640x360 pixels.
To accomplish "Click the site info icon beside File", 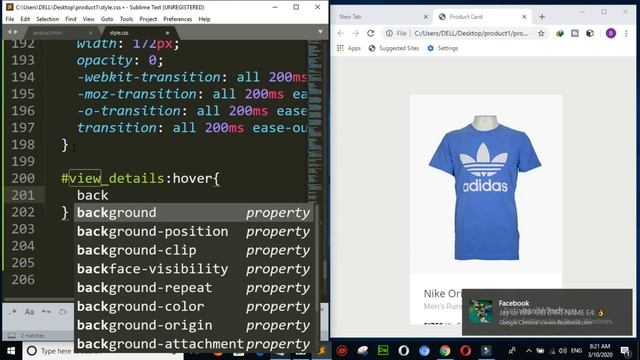I will coord(389,33).
